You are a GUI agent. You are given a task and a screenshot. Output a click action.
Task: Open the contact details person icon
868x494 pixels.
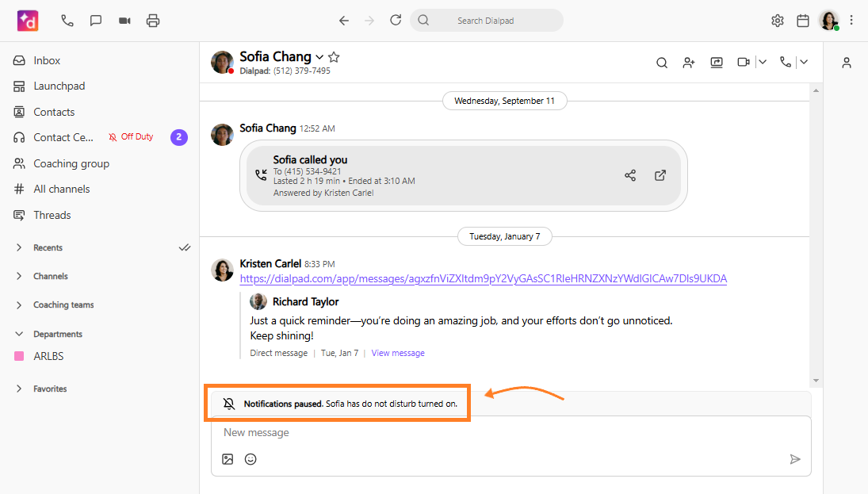point(847,63)
